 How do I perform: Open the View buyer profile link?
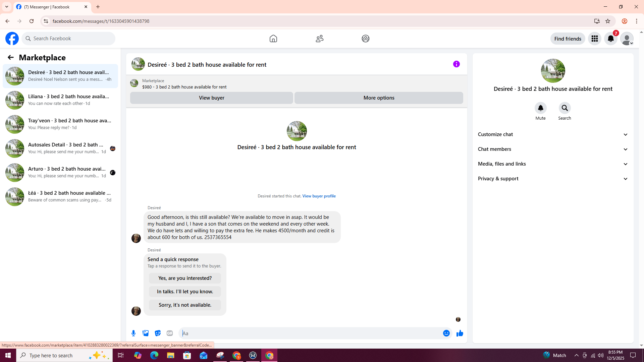click(319, 196)
